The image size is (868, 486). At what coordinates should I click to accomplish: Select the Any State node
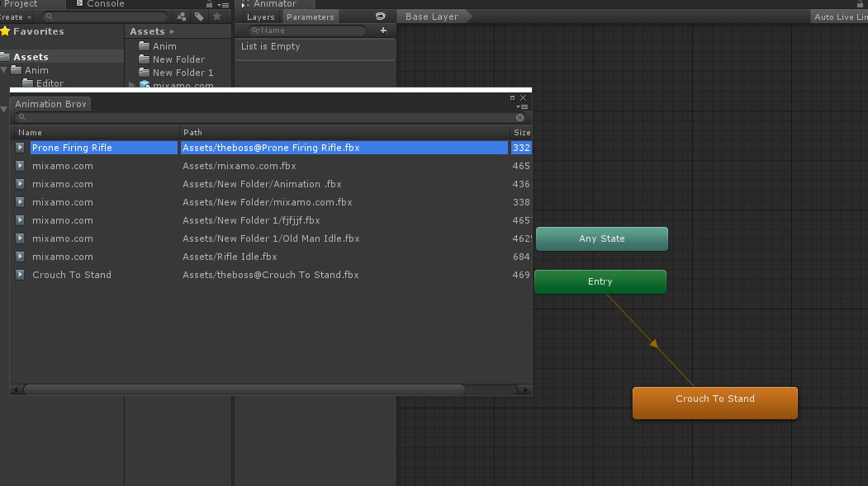(x=602, y=238)
